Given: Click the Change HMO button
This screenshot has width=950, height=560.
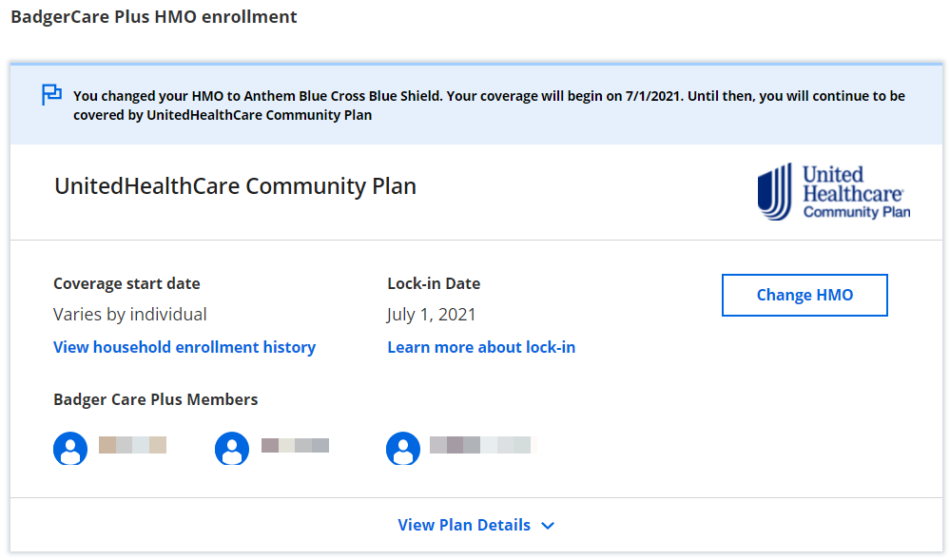Looking at the screenshot, I should pyautogui.click(x=805, y=295).
